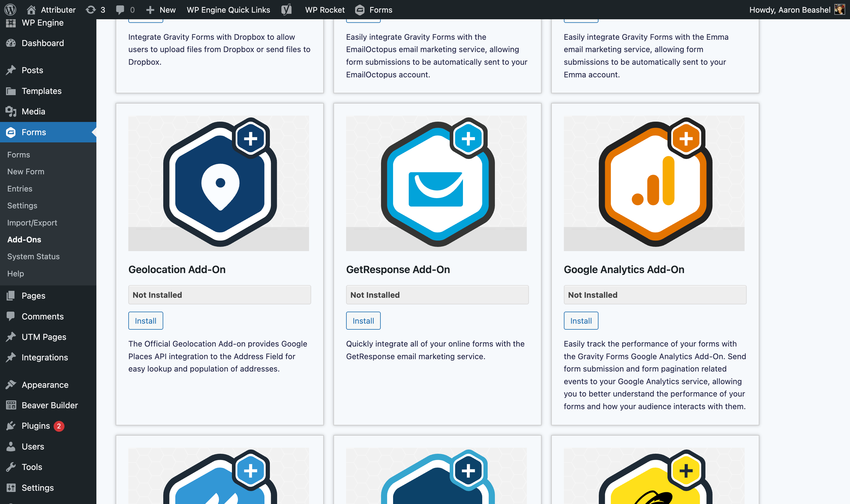Image resolution: width=850 pixels, height=504 pixels.
Task: Open the Entries submenu link
Action: point(20,188)
